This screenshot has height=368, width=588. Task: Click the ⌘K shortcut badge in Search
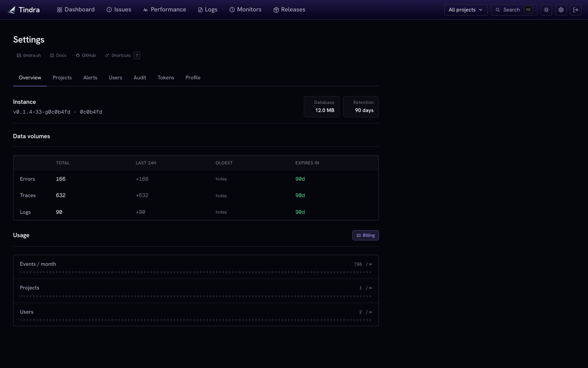tap(528, 10)
